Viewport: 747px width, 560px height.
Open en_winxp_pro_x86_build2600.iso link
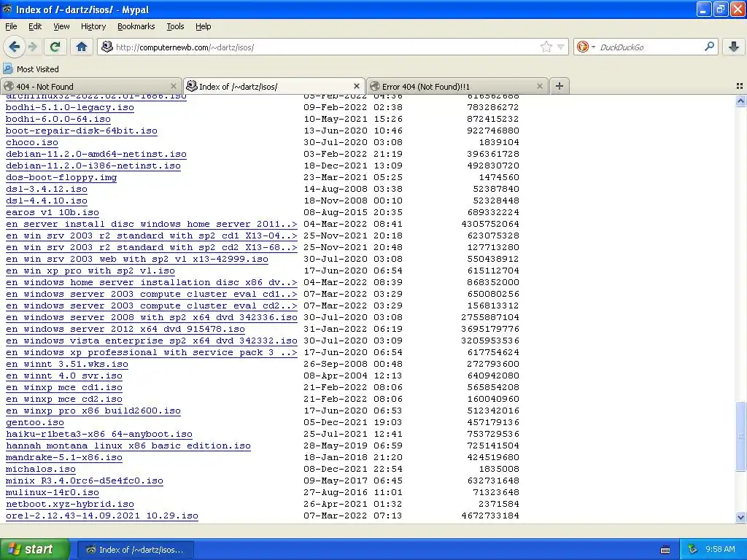93,411
